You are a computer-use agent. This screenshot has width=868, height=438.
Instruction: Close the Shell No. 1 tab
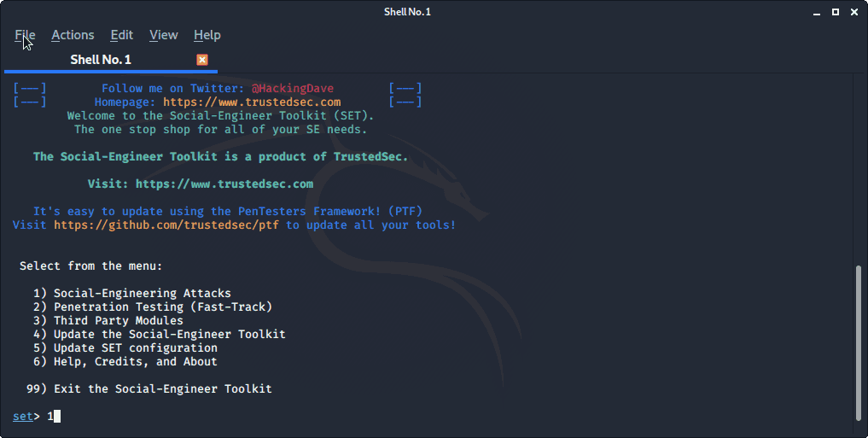[202, 60]
